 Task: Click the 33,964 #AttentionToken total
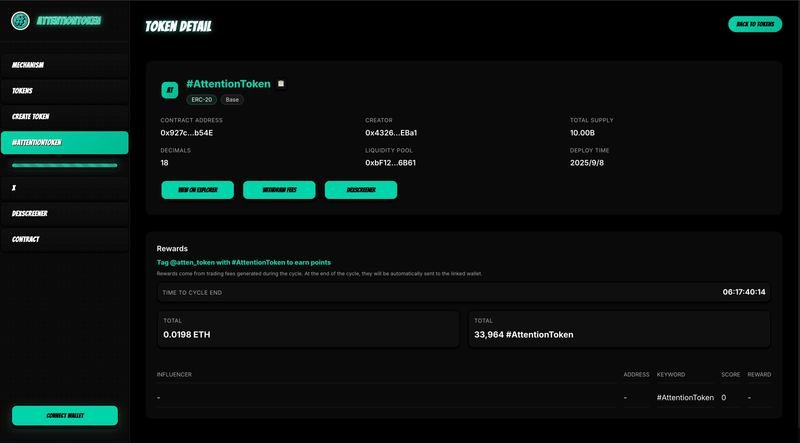pos(523,335)
